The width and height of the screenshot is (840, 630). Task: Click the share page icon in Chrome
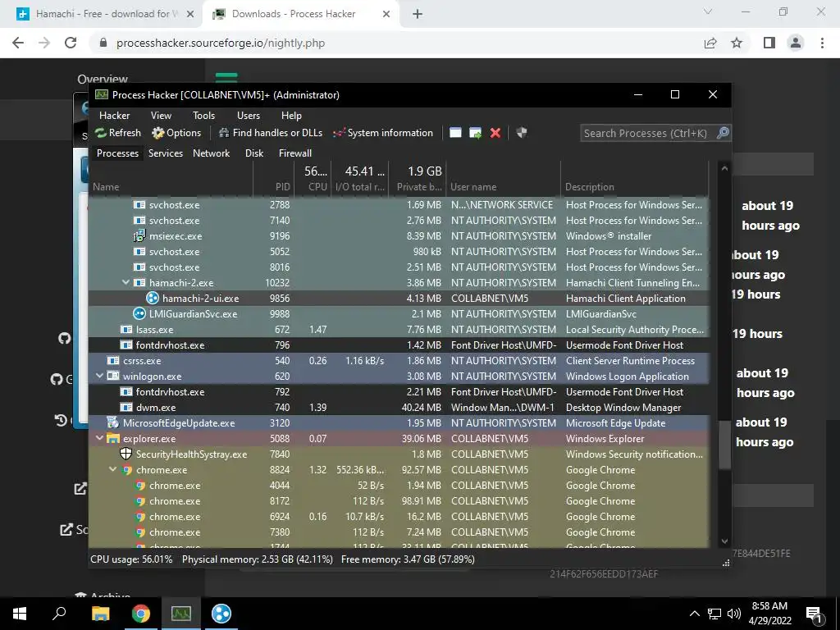pos(710,43)
